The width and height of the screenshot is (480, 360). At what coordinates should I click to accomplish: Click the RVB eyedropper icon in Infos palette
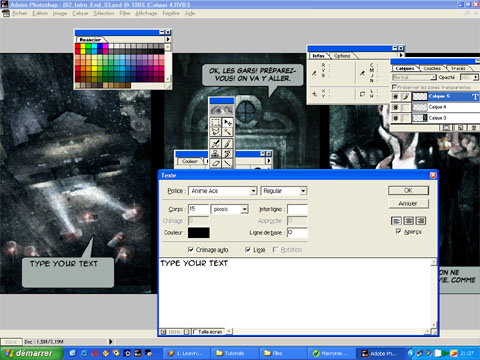314,73
